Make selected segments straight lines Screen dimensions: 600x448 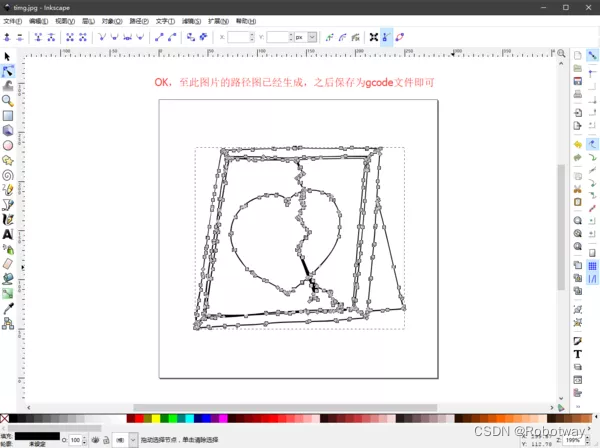pyautogui.click(x=159, y=37)
